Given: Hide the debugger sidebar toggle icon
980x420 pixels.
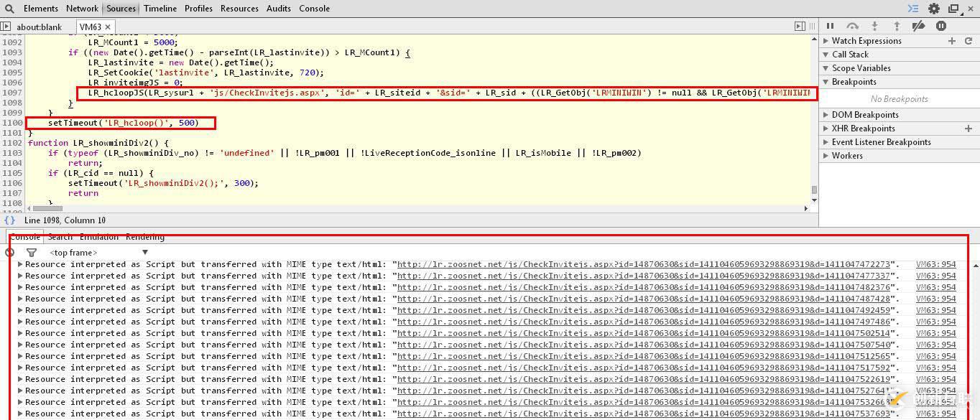Looking at the screenshot, I should click(800, 27).
